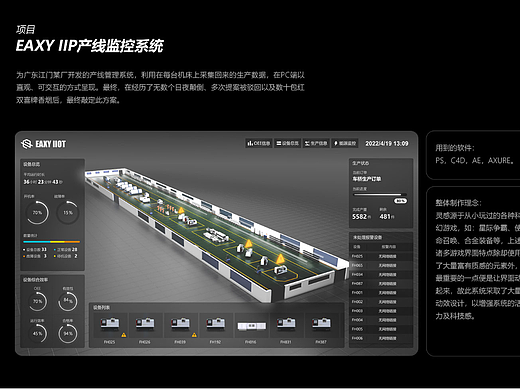Click the 80% progress badge

(400, 201)
